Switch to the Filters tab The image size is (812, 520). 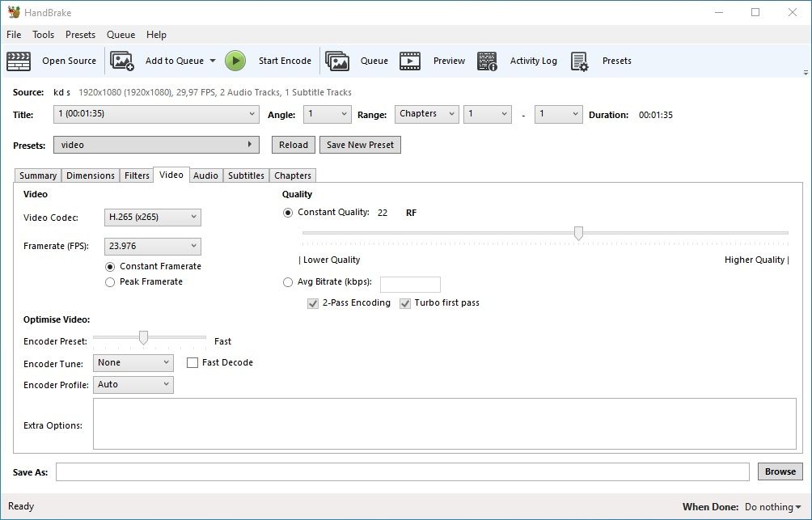pos(137,175)
